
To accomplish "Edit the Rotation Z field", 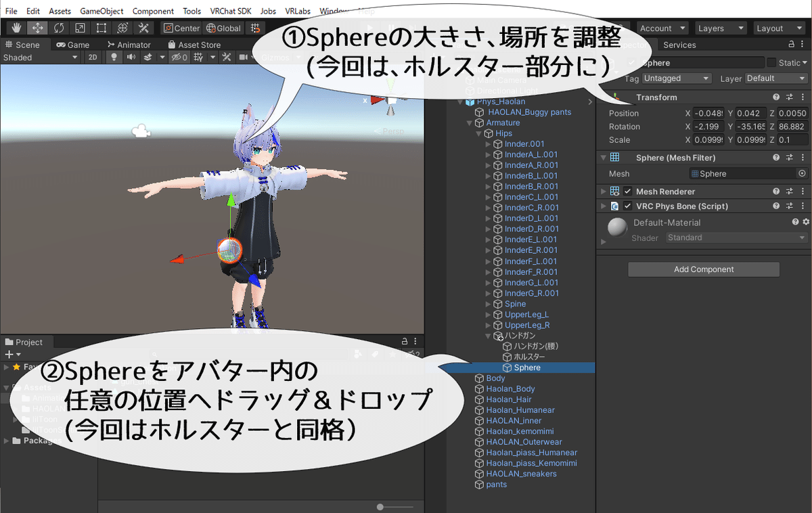I will pos(791,127).
